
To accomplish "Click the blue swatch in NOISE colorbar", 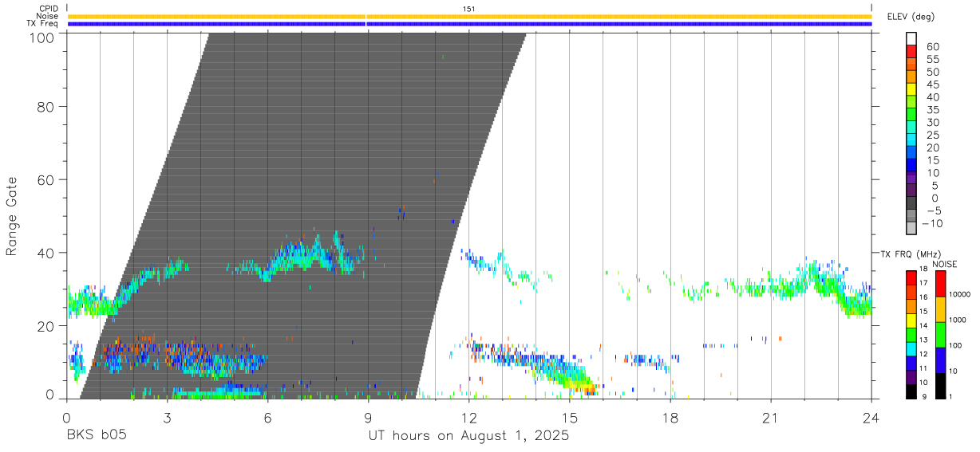I will [940, 360].
